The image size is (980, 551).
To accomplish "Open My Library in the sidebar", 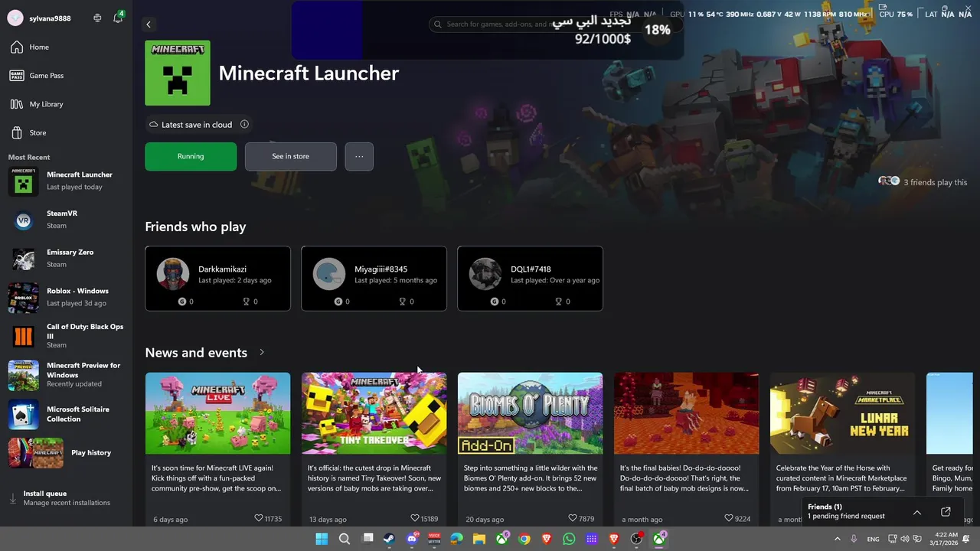I will pos(66,104).
